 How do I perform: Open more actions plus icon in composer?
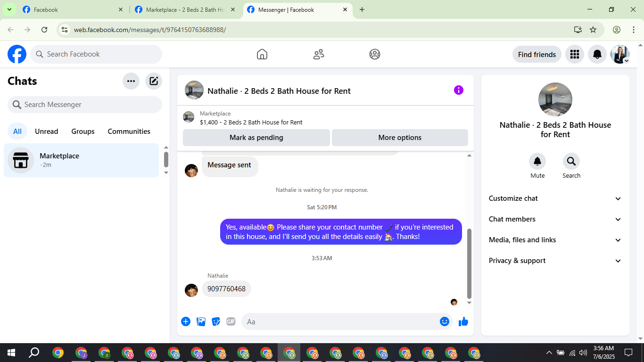186,321
